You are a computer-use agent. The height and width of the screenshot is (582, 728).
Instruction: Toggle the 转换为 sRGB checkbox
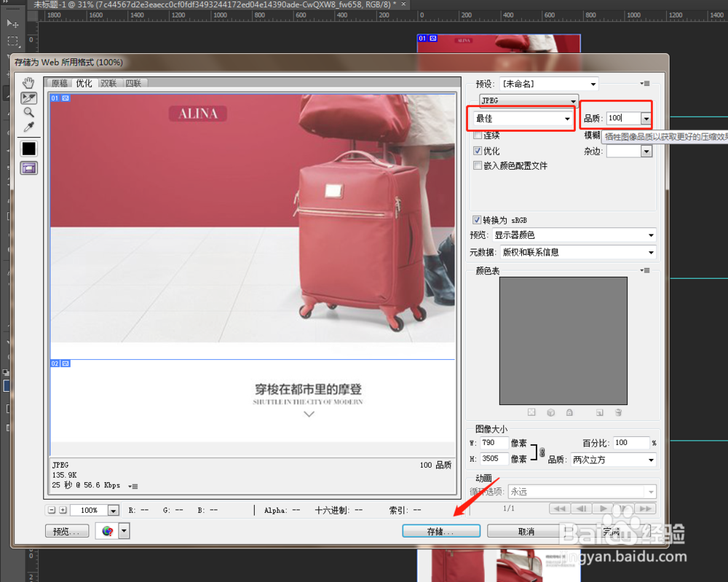tap(476, 220)
